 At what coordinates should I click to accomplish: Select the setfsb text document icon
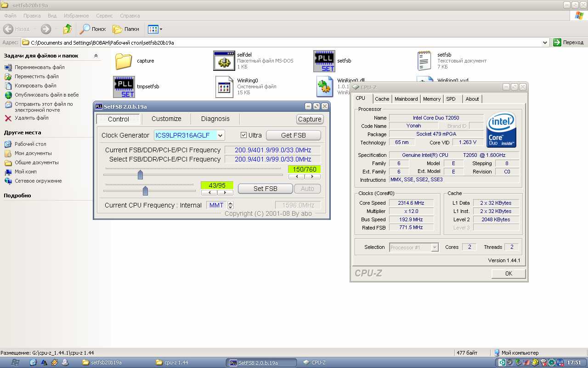(424, 61)
